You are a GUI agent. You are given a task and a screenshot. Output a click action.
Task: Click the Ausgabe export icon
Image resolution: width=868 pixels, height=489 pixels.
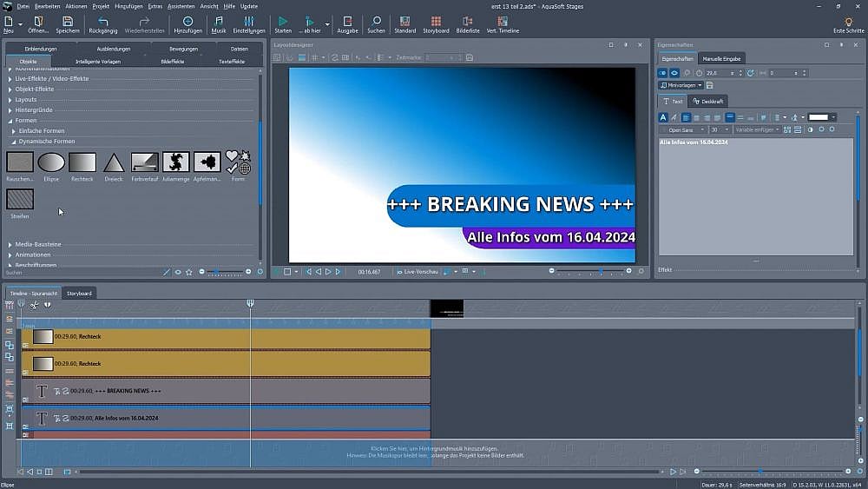347,21
